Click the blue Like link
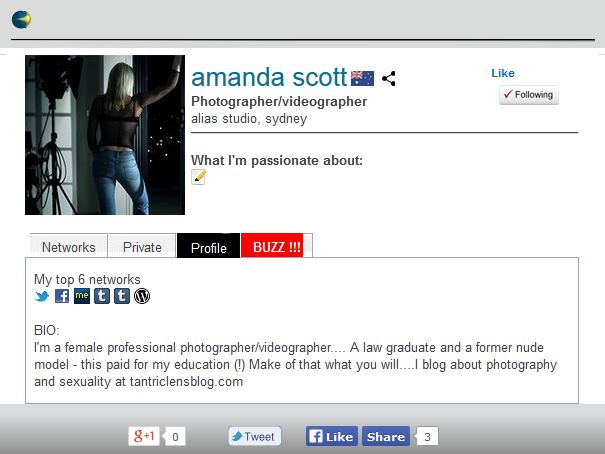Screen dimensions: 605x454 coord(503,73)
